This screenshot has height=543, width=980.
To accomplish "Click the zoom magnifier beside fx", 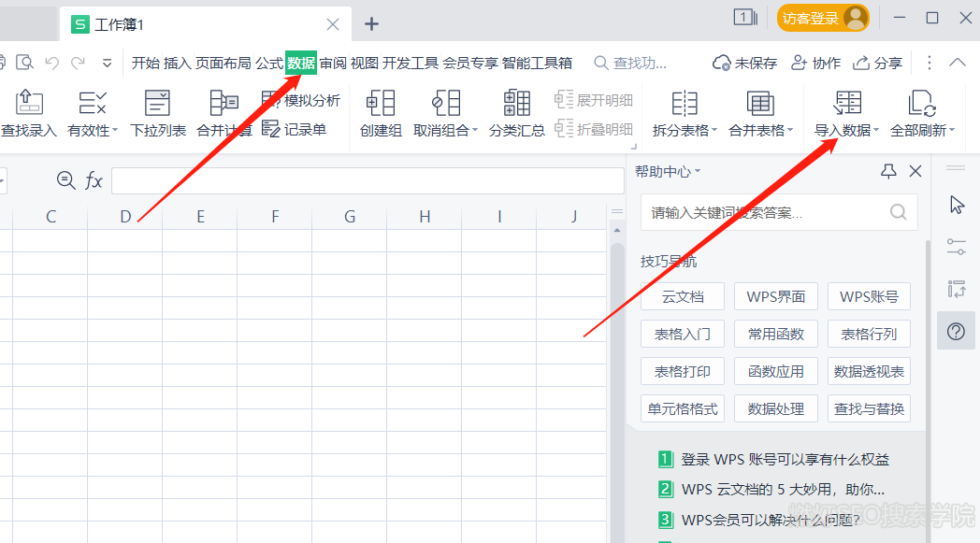I will [x=65, y=180].
